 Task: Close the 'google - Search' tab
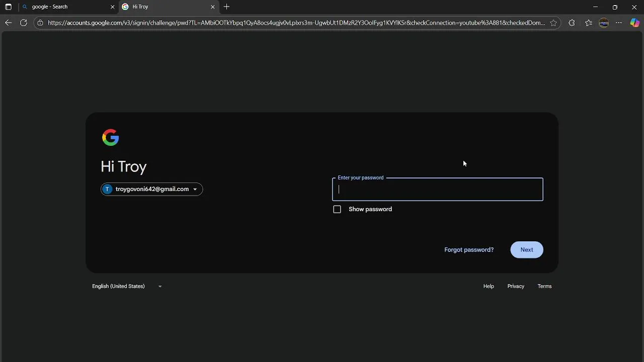click(112, 7)
